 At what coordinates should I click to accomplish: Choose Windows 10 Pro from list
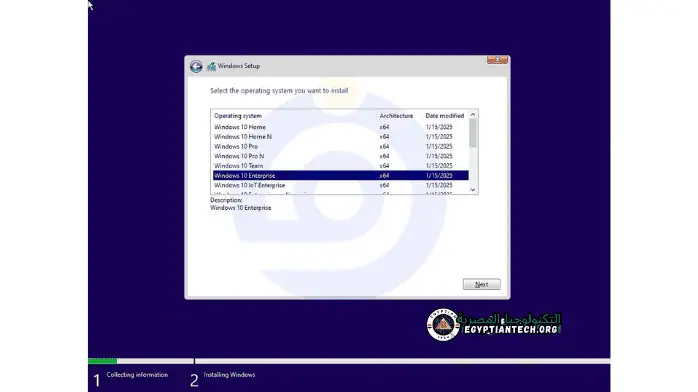[341, 147]
